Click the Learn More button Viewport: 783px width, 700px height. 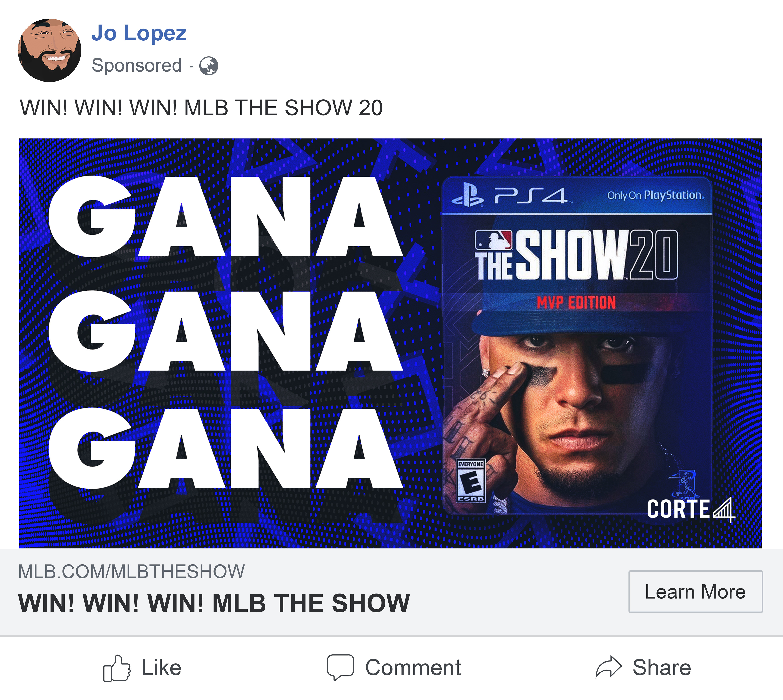pyautogui.click(x=695, y=592)
